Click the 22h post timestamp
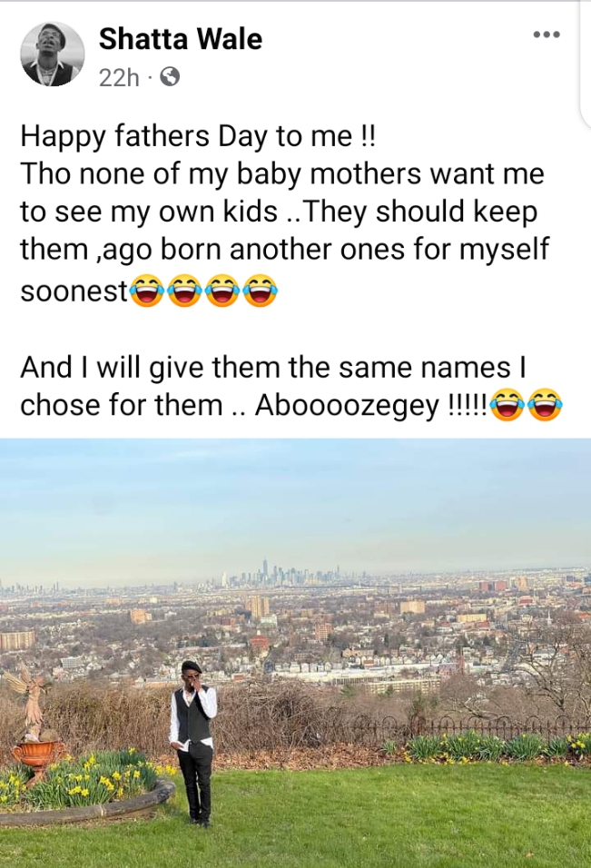 (x=119, y=78)
